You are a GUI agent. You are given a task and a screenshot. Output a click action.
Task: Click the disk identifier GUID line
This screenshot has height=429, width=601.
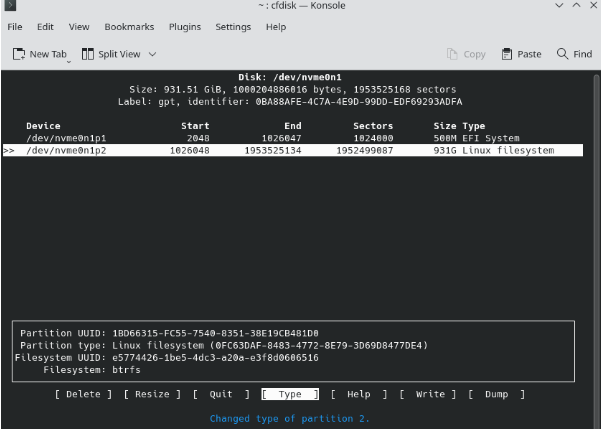290,102
